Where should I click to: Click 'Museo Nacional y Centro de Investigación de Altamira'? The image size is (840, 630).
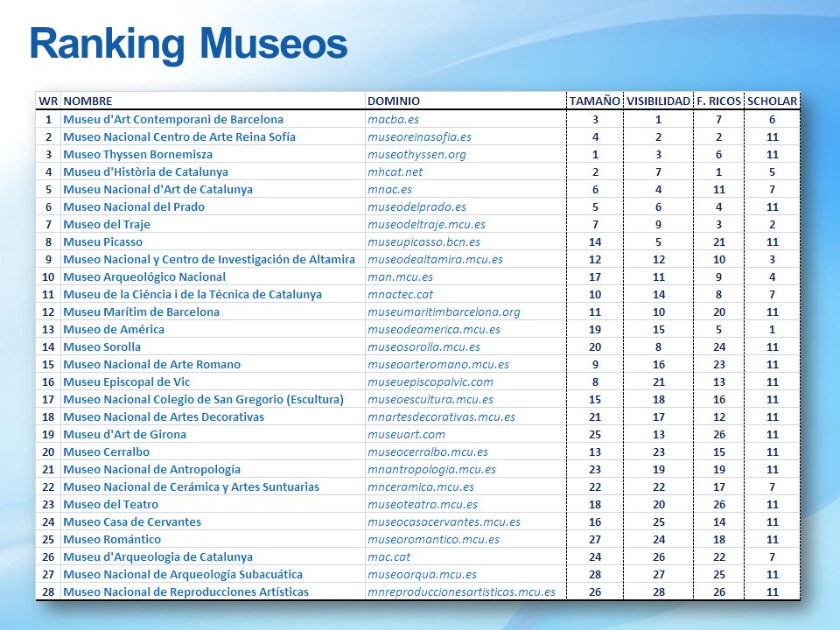(209, 260)
